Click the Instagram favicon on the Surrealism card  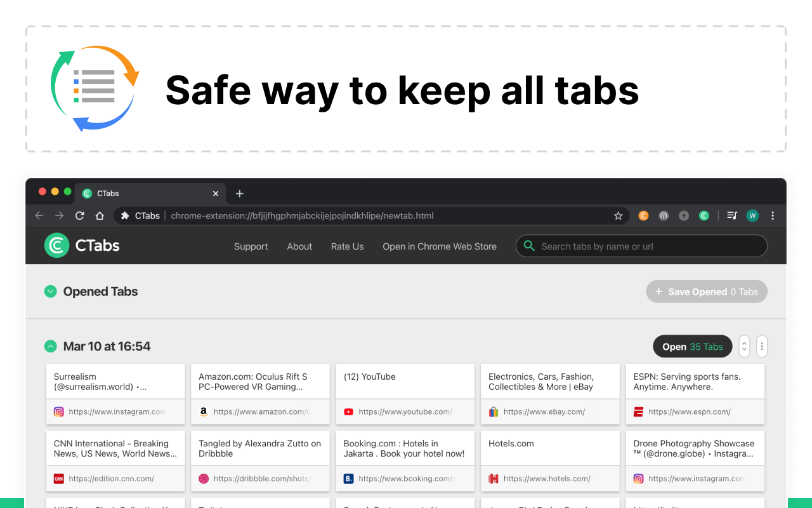(x=59, y=411)
